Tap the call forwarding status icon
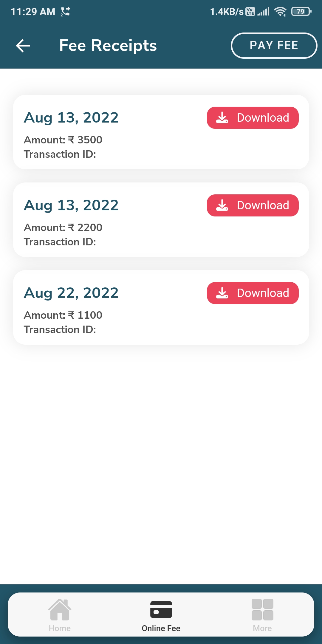Image resolution: width=322 pixels, height=644 pixels. (x=65, y=12)
